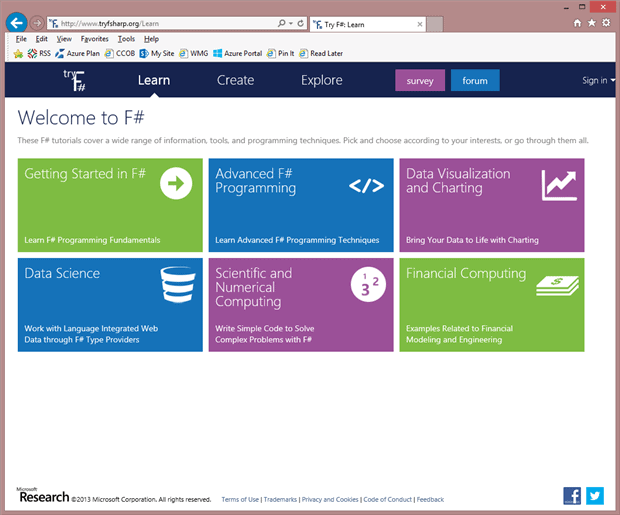Open the CCOB favorite

(120, 53)
